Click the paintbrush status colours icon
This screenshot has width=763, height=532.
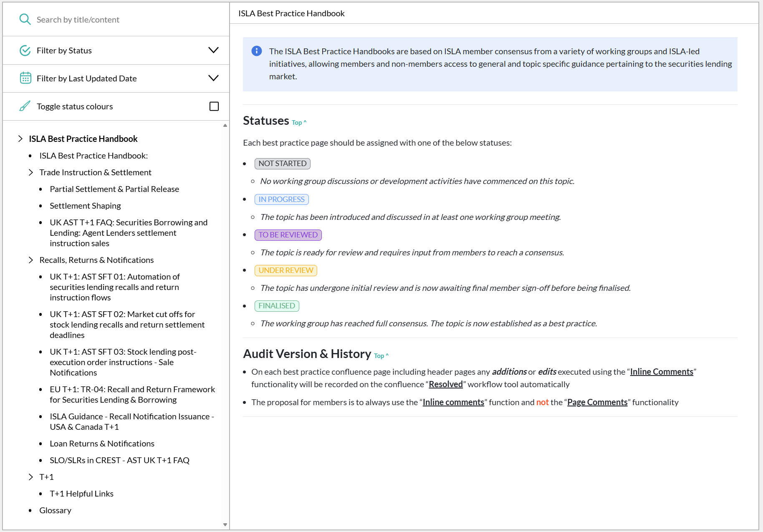[25, 106]
